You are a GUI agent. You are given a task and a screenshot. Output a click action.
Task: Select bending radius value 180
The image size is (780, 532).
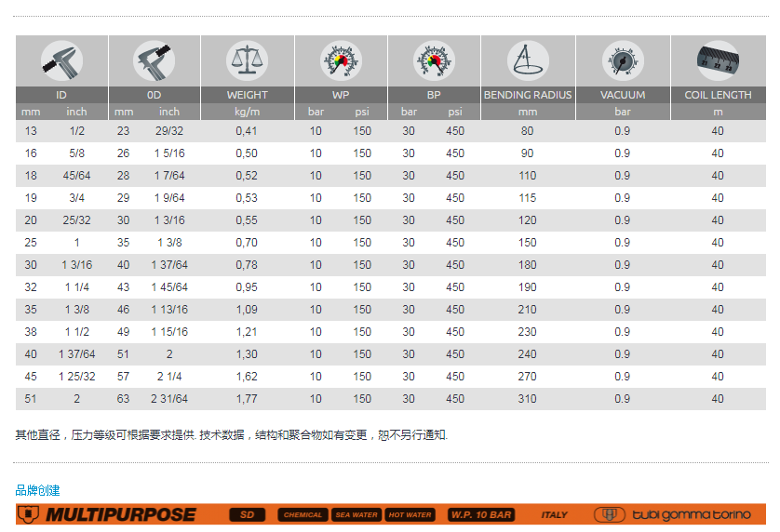528,264
